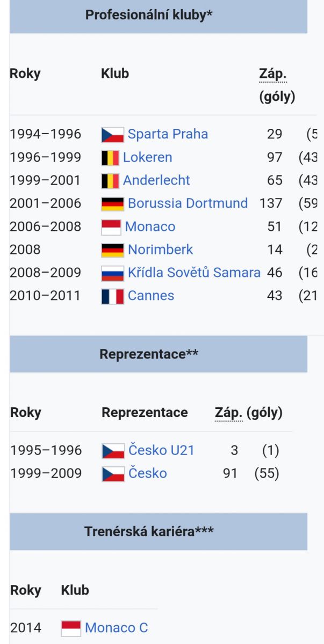Viewport: 324px width, 644px height.
Task: Click the French flag beside Cannes
Action: pyautogui.click(x=113, y=296)
